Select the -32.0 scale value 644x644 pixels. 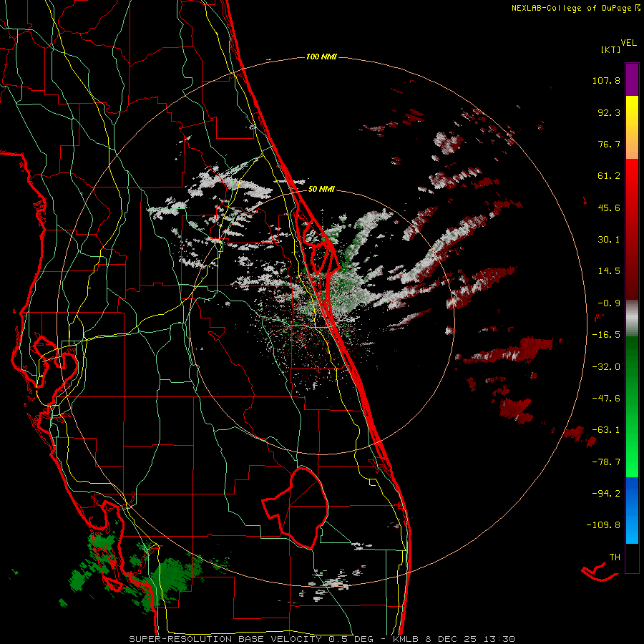click(x=606, y=367)
